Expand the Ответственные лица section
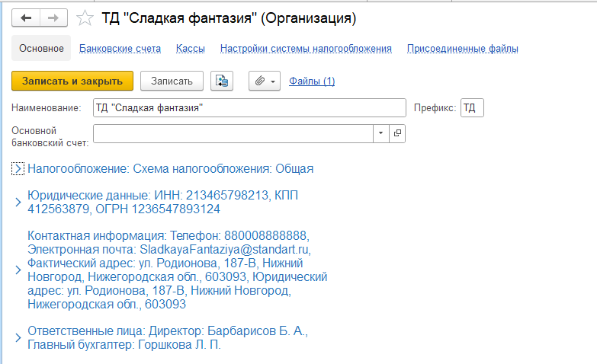 click(18, 338)
